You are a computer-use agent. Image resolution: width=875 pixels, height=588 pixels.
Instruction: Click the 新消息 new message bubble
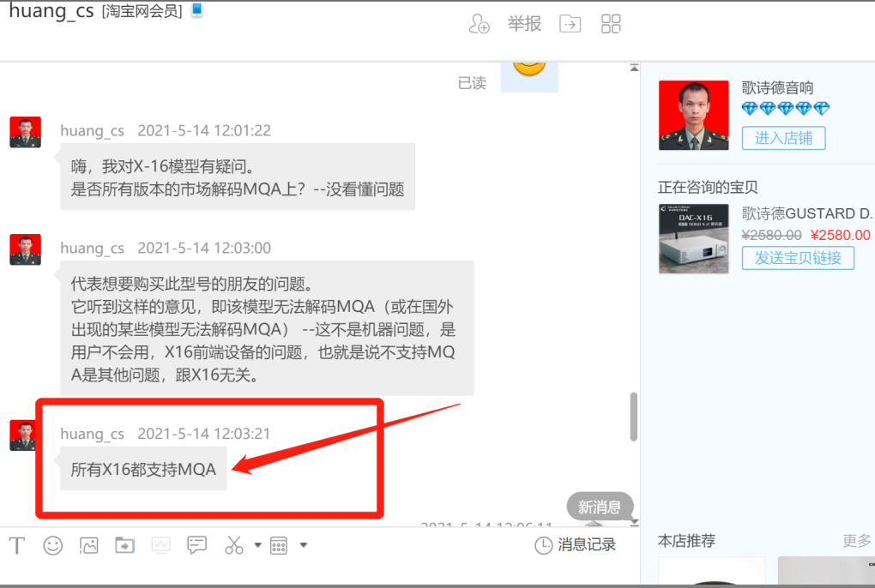click(x=600, y=507)
